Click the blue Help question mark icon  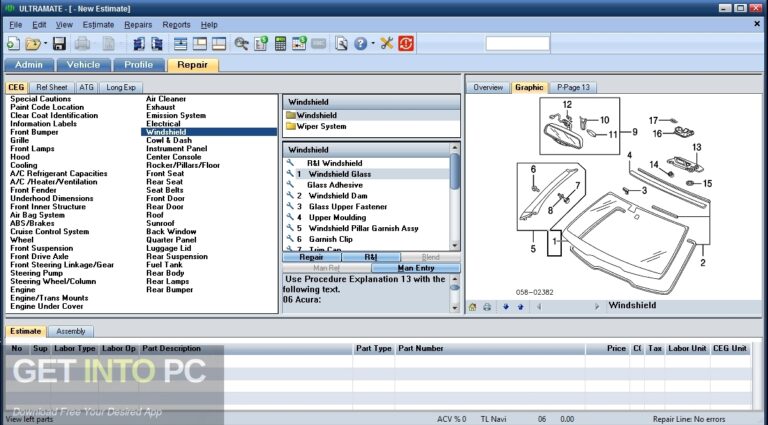pyautogui.click(x=360, y=44)
